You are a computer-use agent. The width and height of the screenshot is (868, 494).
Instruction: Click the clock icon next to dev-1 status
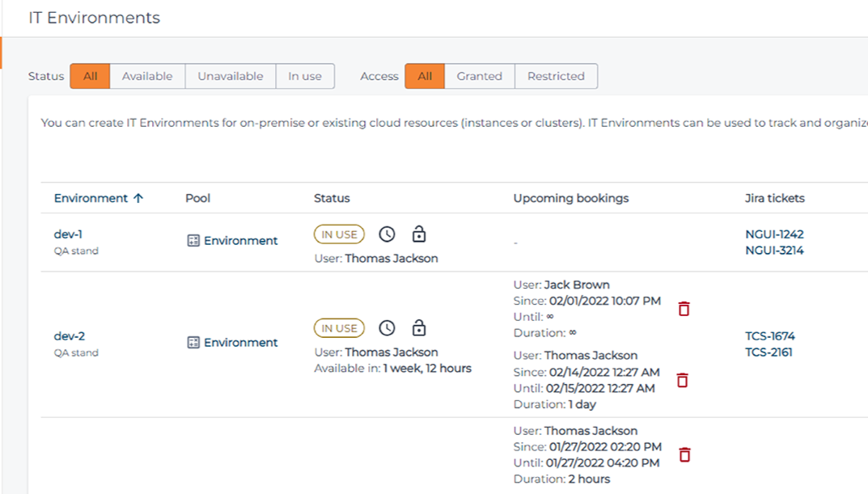tap(387, 234)
